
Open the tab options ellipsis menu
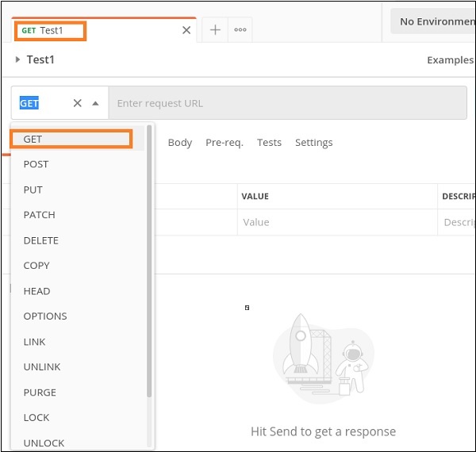[x=240, y=30]
